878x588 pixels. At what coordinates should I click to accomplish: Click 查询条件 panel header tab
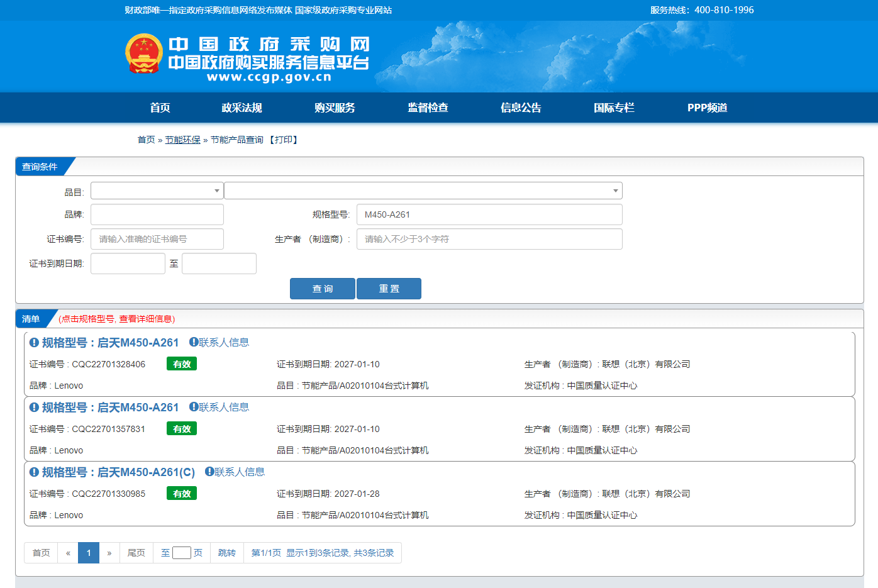click(x=40, y=167)
